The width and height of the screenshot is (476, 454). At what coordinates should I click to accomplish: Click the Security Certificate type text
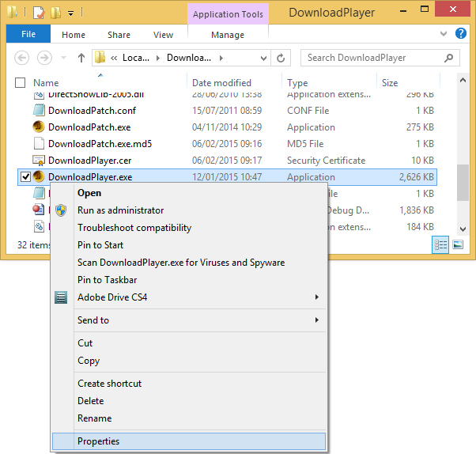(x=326, y=161)
